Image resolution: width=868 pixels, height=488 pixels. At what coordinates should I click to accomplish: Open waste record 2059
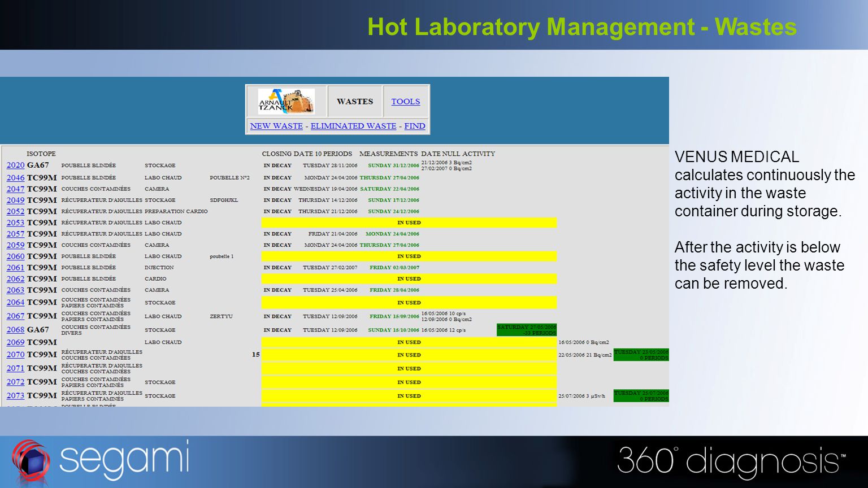pos(15,245)
